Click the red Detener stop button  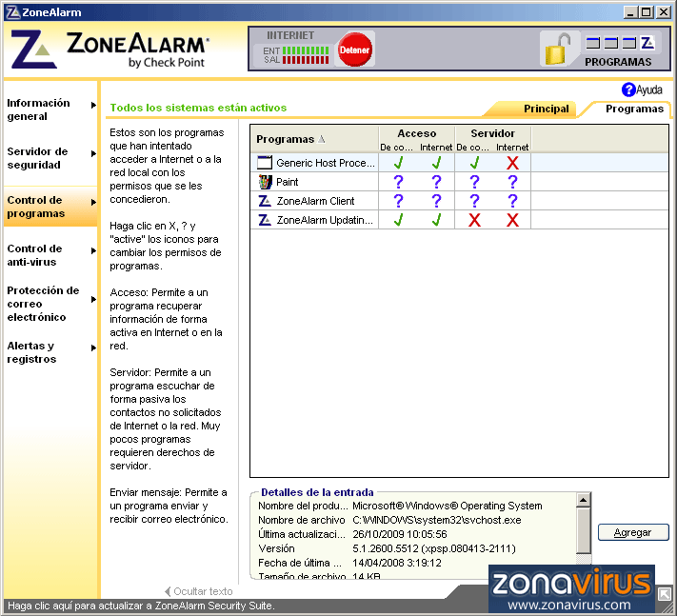355,49
